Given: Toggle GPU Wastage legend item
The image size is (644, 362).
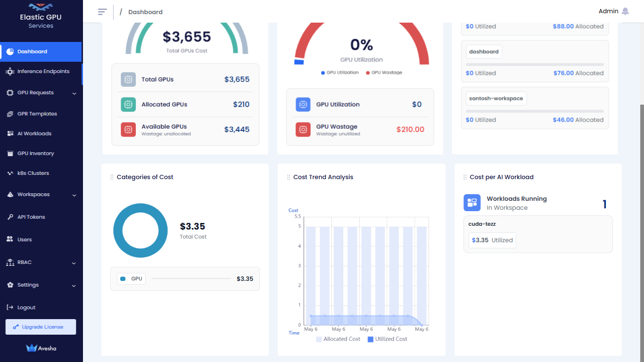Looking at the screenshot, I should [x=384, y=73].
